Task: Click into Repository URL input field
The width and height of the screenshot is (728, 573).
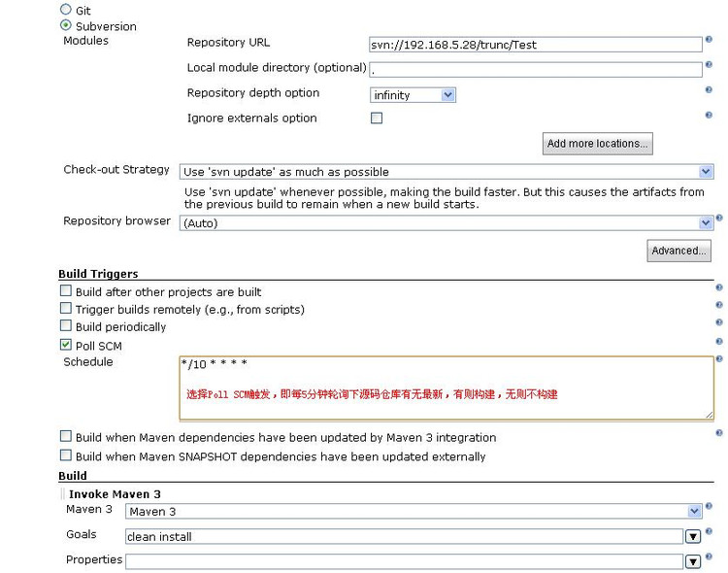Action: [536, 45]
